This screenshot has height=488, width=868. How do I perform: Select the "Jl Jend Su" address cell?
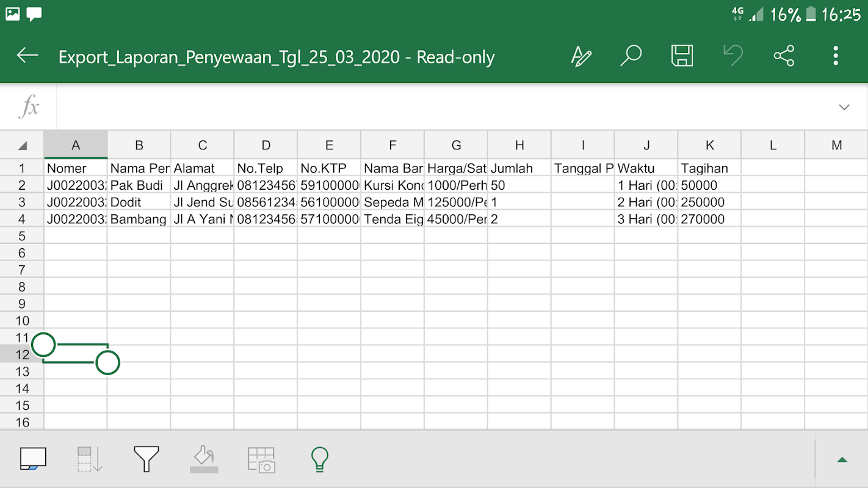click(203, 202)
